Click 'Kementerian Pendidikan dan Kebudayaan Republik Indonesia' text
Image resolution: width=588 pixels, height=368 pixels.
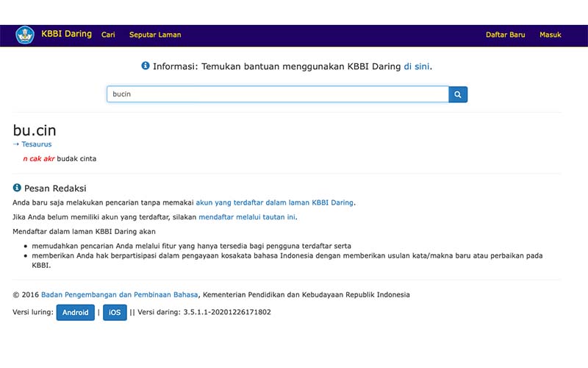pyautogui.click(x=306, y=295)
